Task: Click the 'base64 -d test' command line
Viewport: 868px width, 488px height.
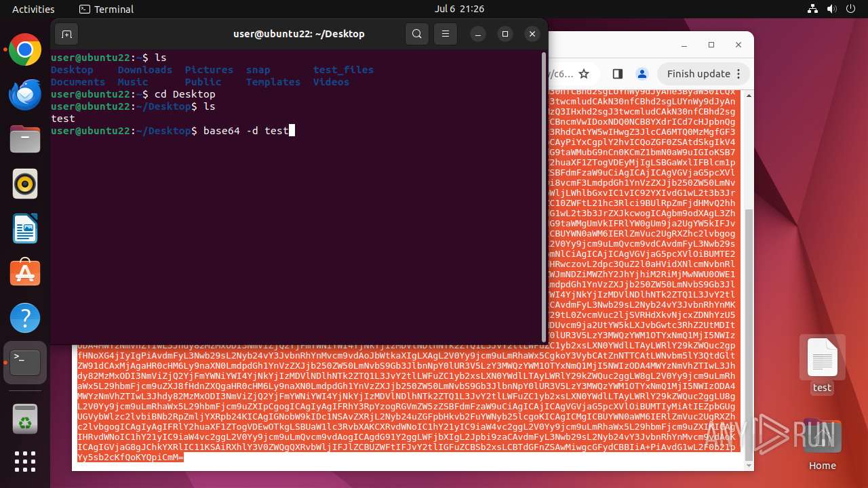Action: (x=246, y=131)
